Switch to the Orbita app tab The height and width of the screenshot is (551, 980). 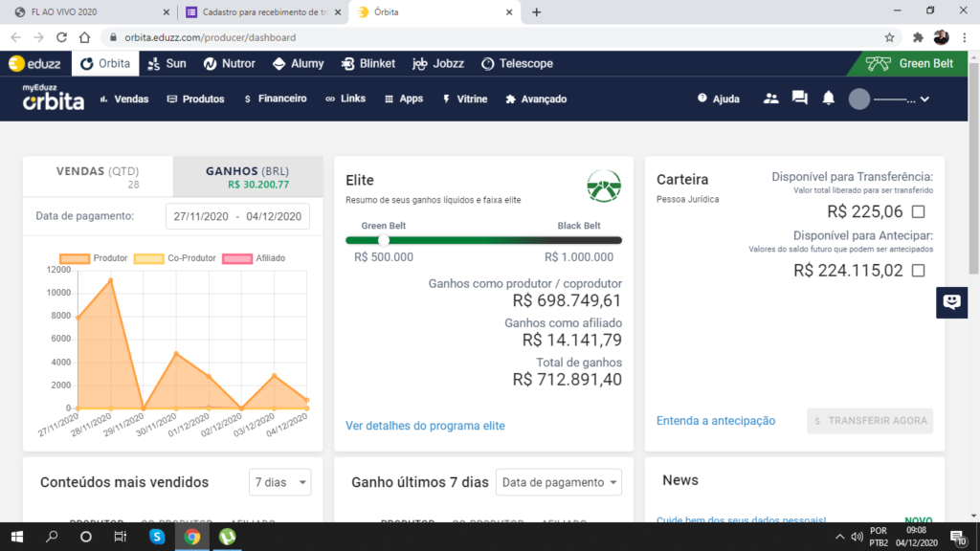pos(105,64)
